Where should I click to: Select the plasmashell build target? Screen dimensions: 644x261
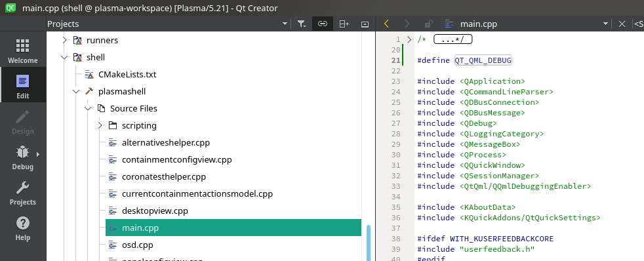122,92
